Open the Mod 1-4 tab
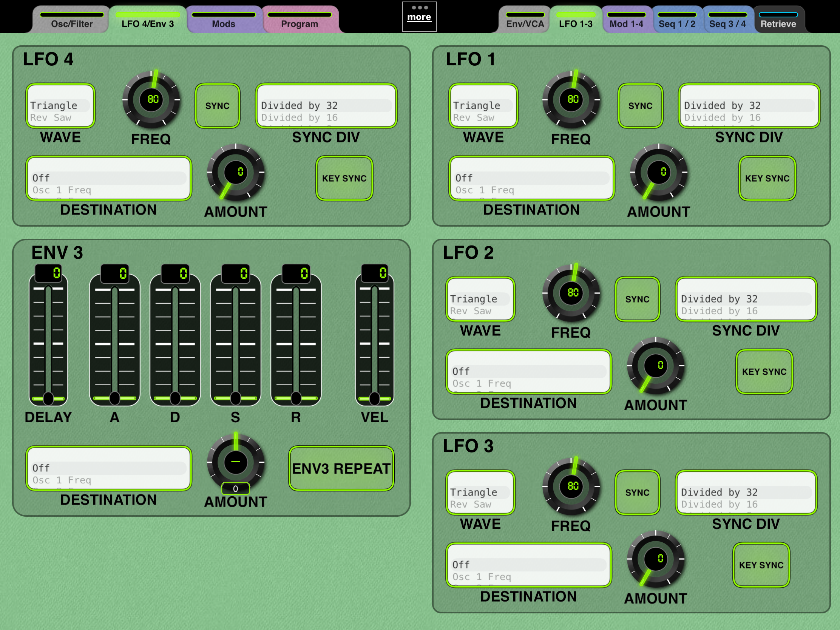The width and height of the screenshot is (840, 630). click(626, 20)
